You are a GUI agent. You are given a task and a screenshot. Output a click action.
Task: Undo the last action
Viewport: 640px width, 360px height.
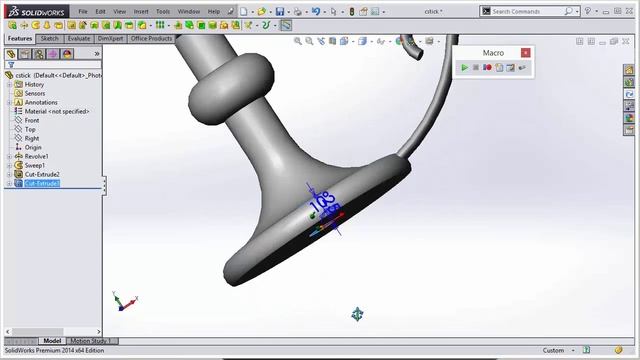[x=316, y=12]
